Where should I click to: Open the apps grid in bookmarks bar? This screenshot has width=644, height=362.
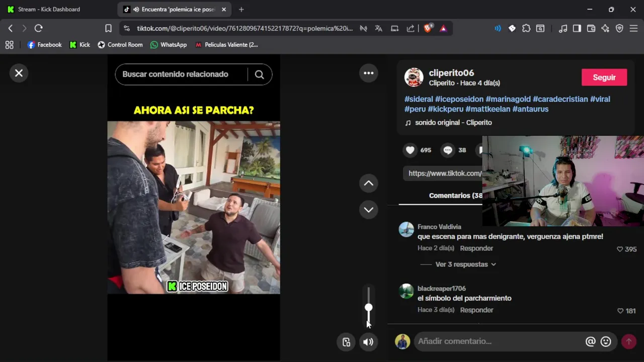pyautogui.click(x=9, y=45)
